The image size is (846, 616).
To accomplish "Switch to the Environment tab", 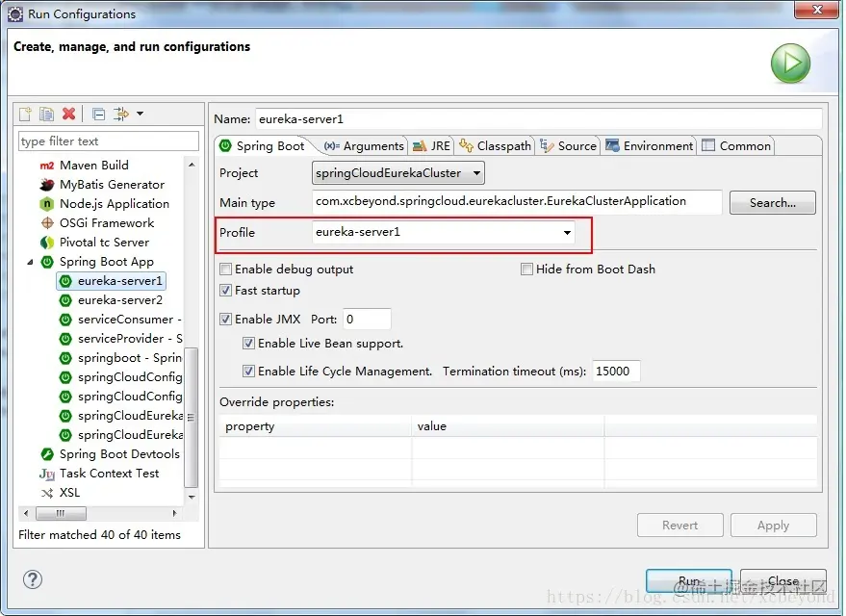I will [x=649, y=146].
